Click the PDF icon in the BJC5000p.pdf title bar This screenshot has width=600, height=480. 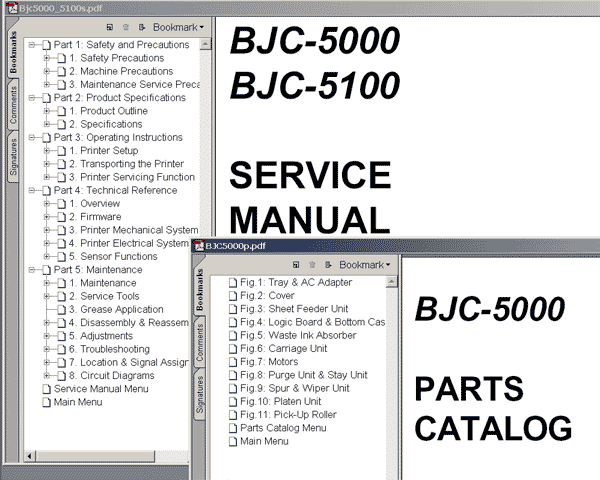199,246
